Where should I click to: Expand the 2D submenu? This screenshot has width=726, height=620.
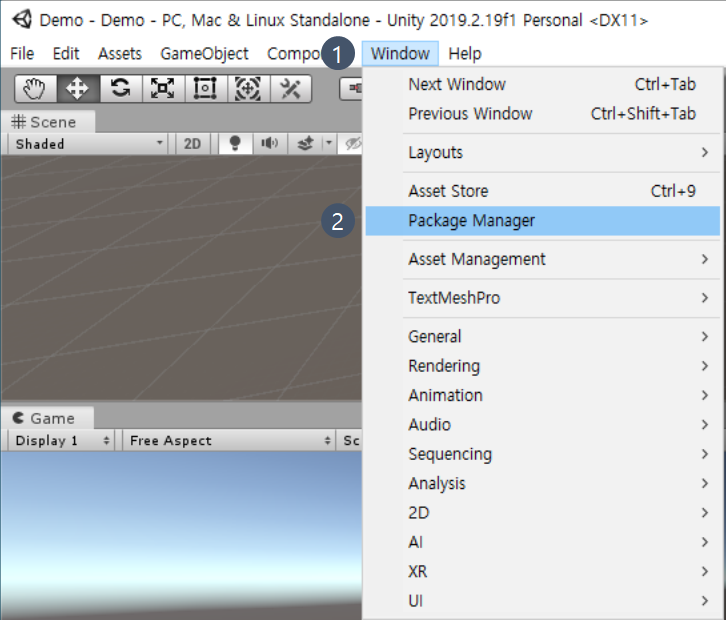(543, 513)
